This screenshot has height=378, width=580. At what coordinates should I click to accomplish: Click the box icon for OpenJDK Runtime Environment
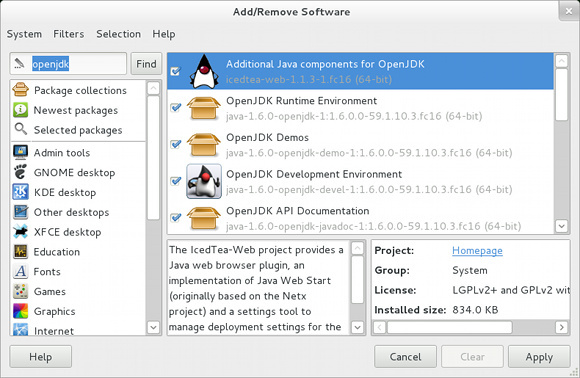(x=204, y=108)
